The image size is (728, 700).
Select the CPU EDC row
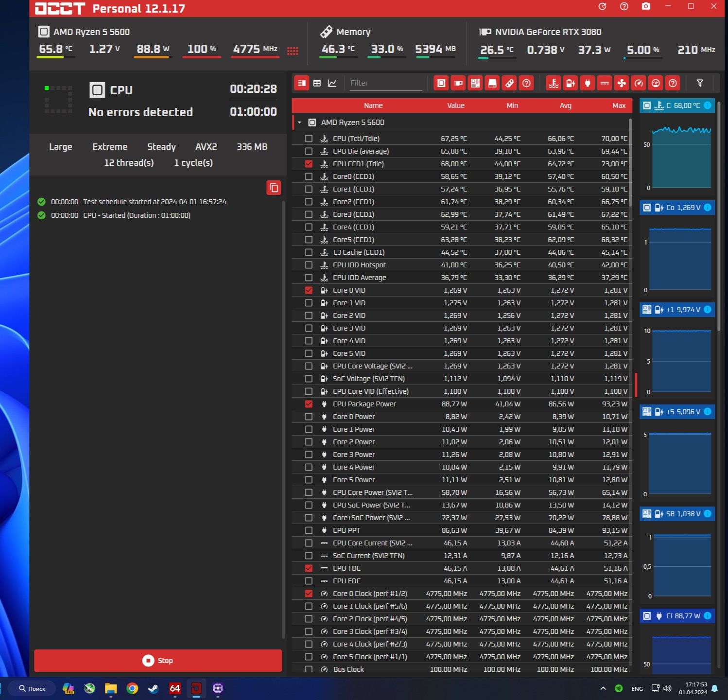[462, 581]
